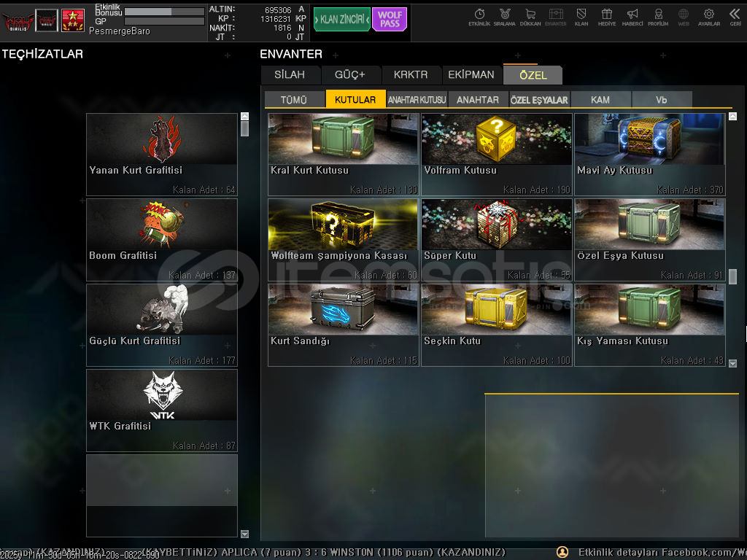Select the Süper Kutu gift box
This screenshot has width=747, height=560.
click(x=496, y=239)
